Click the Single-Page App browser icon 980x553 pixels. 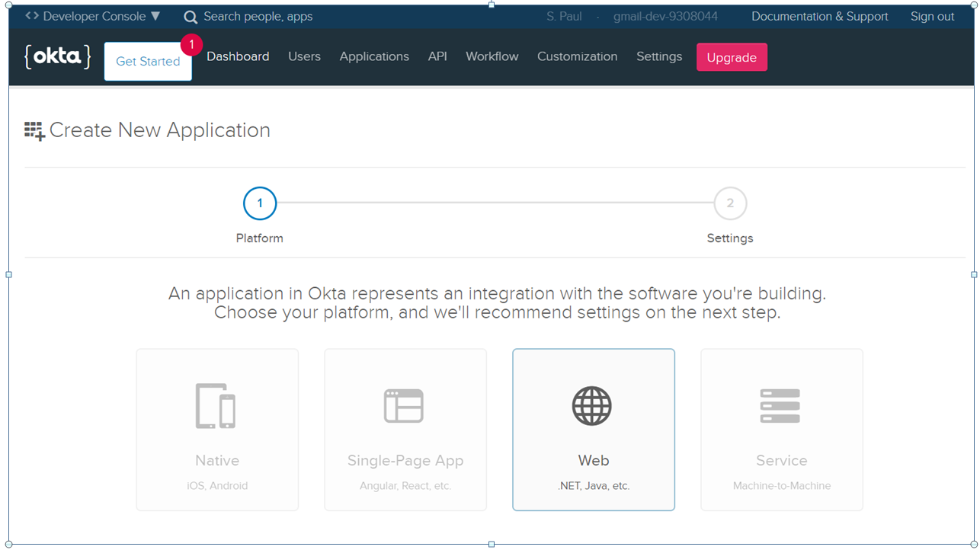click(405, 405)
